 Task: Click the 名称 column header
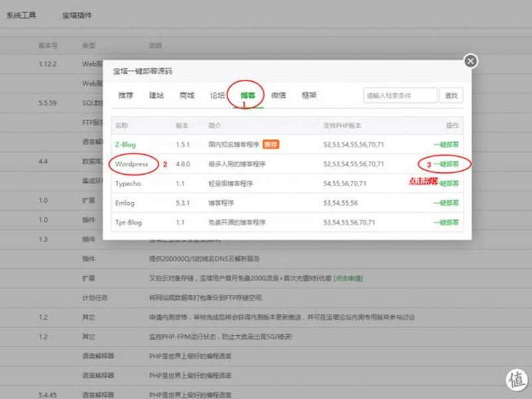coord(122,126)
